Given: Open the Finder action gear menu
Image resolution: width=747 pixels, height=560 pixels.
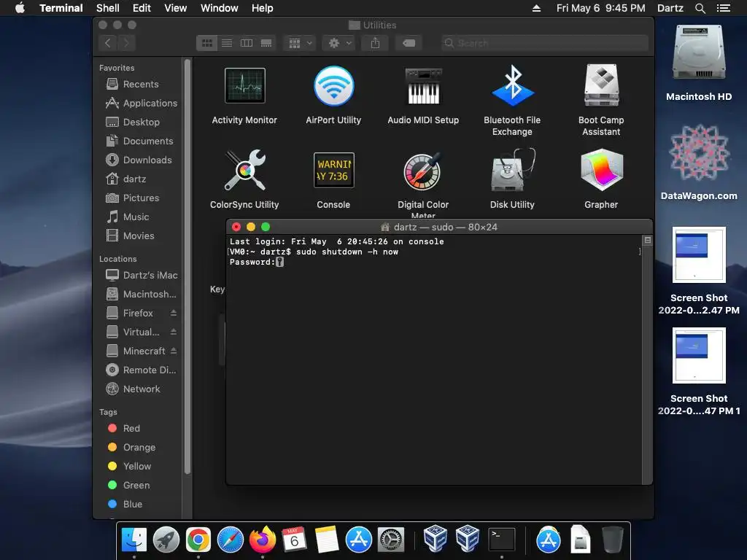Looking at the screenshot, I should [338, 43].
